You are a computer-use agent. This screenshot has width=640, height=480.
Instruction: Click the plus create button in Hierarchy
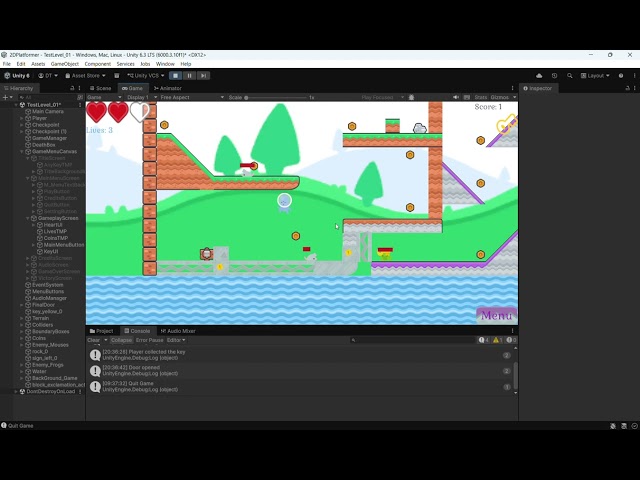(x=7, y=98)
